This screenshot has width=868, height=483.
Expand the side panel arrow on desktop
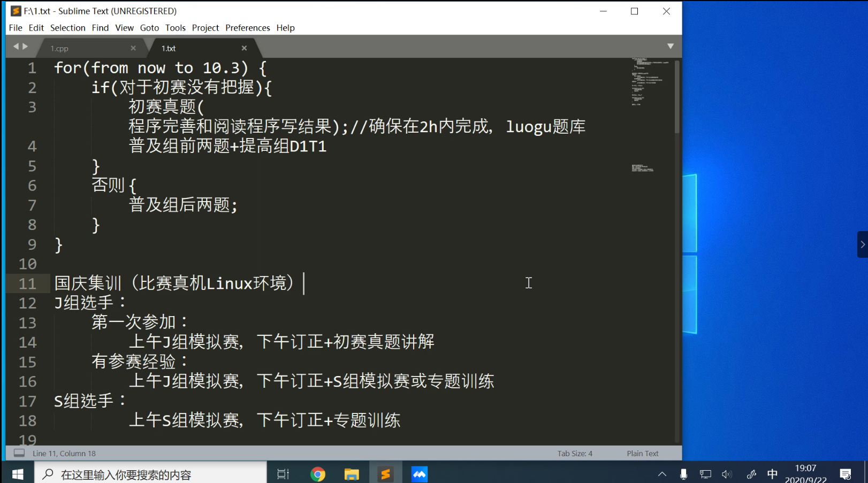pos(863,244)
